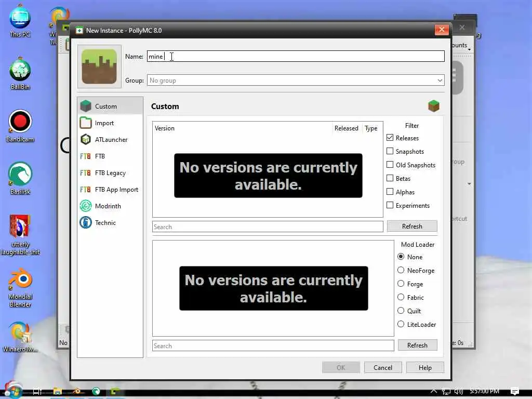Switch to Basilisk in the taskbar

pyautogui.click(x=96, y=392)
